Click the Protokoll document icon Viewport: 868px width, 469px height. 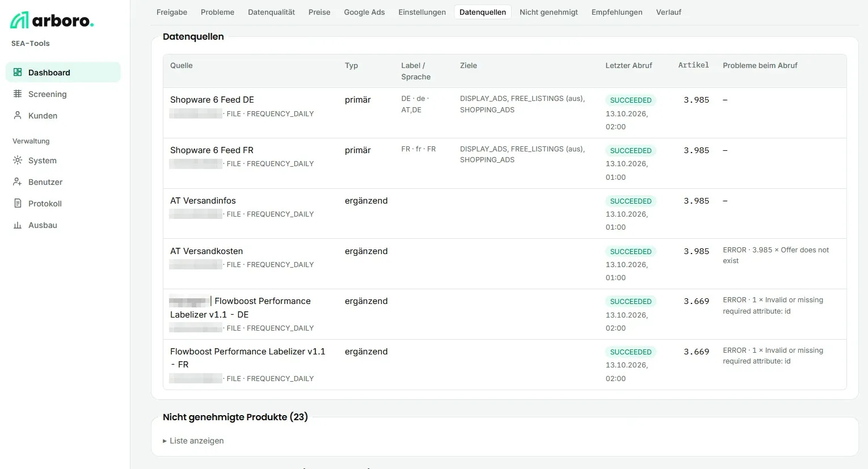pyautogui.click(x=18, y=203)
